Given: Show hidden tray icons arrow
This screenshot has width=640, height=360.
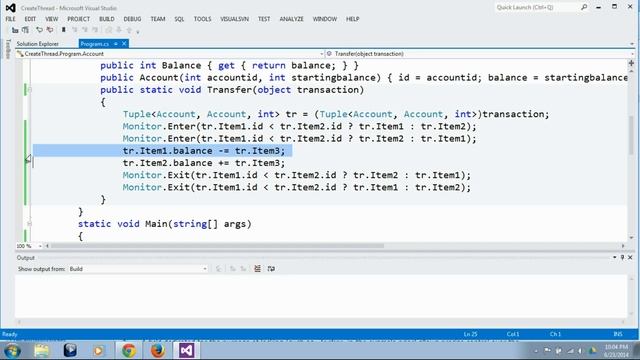Looking at the screenshot, I should tap(536, 351).
